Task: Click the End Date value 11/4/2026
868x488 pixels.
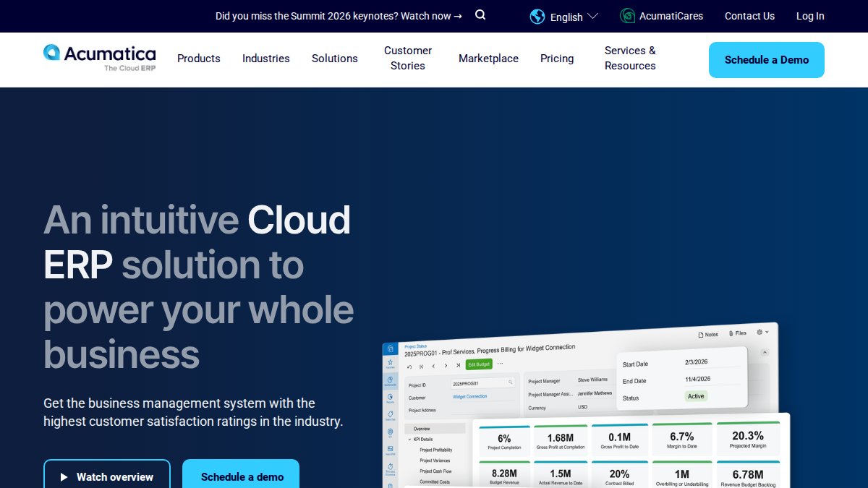Action: click(698, 379)
